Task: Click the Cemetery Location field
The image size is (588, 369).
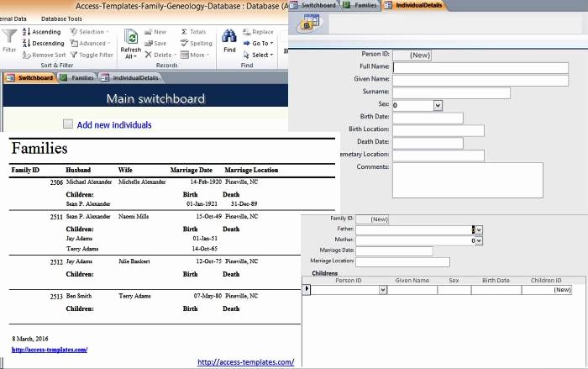Action: point(438,156)
